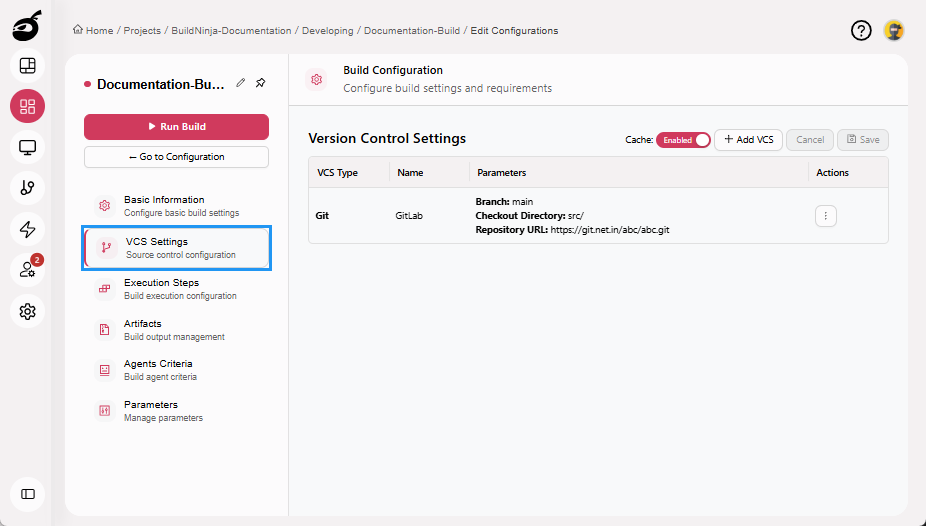Image resolution: width=926 pixels, height=526 pixels.
Task: Click the Cancel button
Action: click(x=810, y=140)
